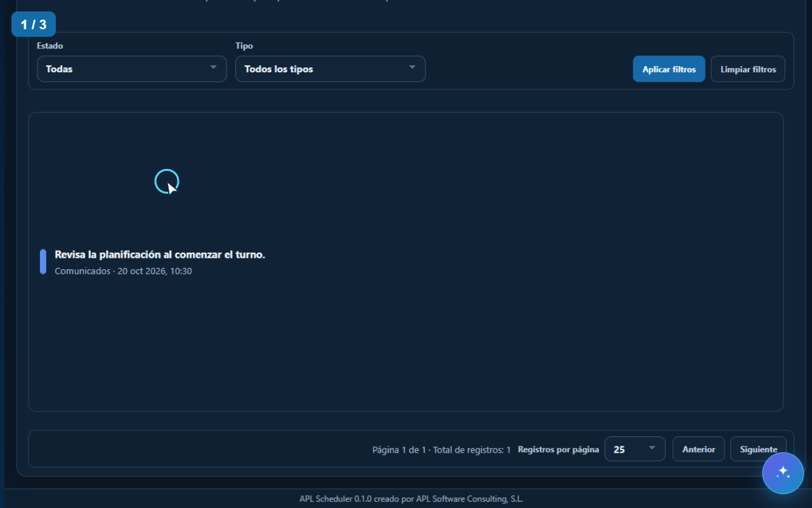Expand the Tipo dropdown showing Todos los tipos

331,69
